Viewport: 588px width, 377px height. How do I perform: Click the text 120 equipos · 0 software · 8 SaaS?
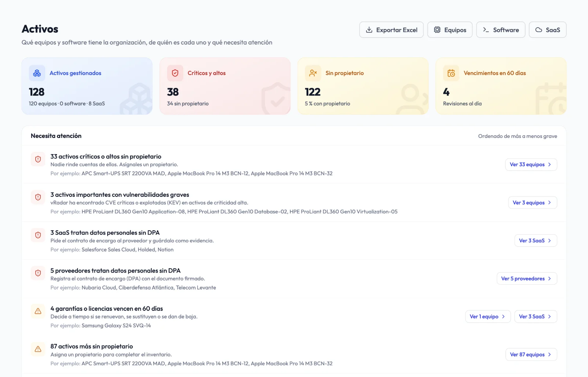coord(67,104)
